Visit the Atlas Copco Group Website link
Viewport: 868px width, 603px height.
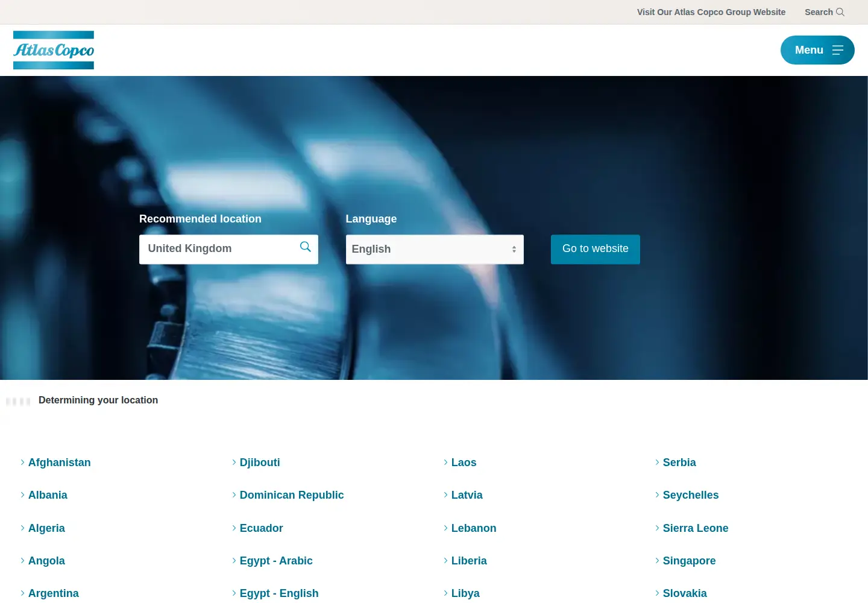[711, 12]
